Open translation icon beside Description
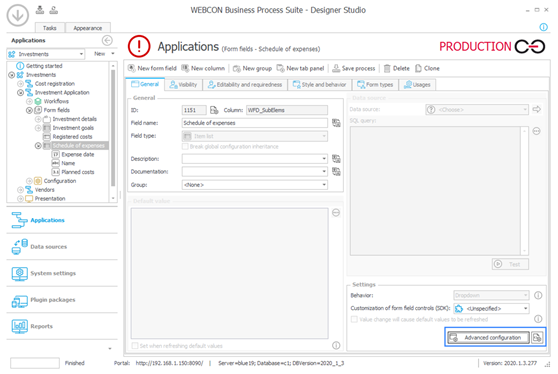Viewport: 558px width, 374px height. (x=336, y=159)
